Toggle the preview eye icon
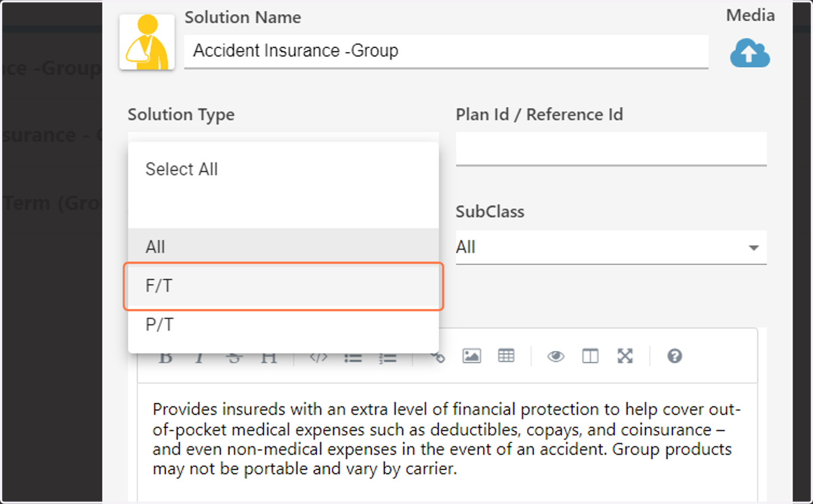The image size is (813, 504). (556, 356)
